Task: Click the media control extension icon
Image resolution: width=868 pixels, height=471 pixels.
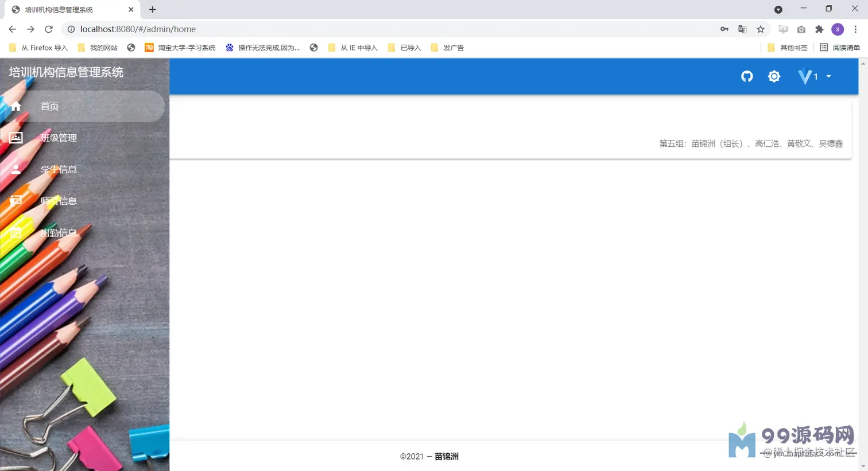Action: coord(783,29)
